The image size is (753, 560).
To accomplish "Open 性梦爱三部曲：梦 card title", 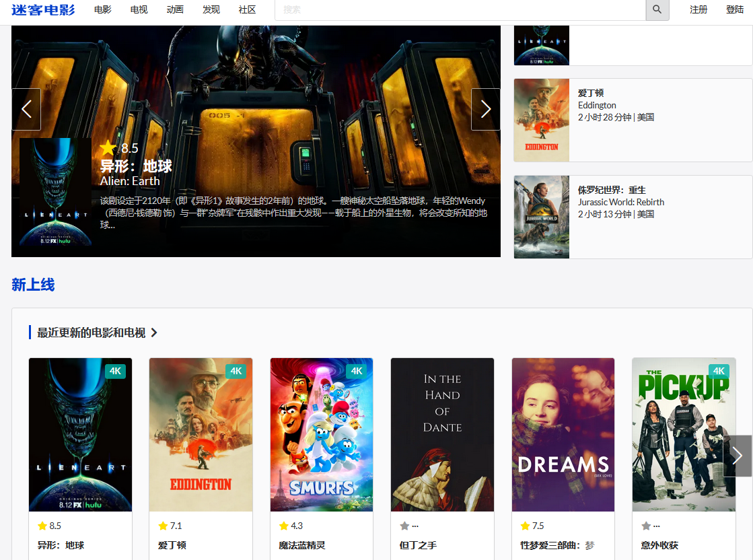I will pyautogui.click(x=558, y=545).
